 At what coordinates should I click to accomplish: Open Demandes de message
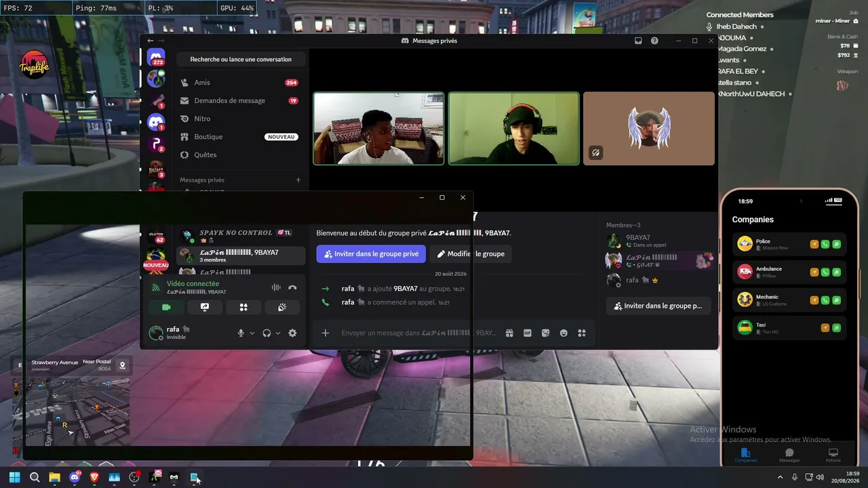[241, 100]
